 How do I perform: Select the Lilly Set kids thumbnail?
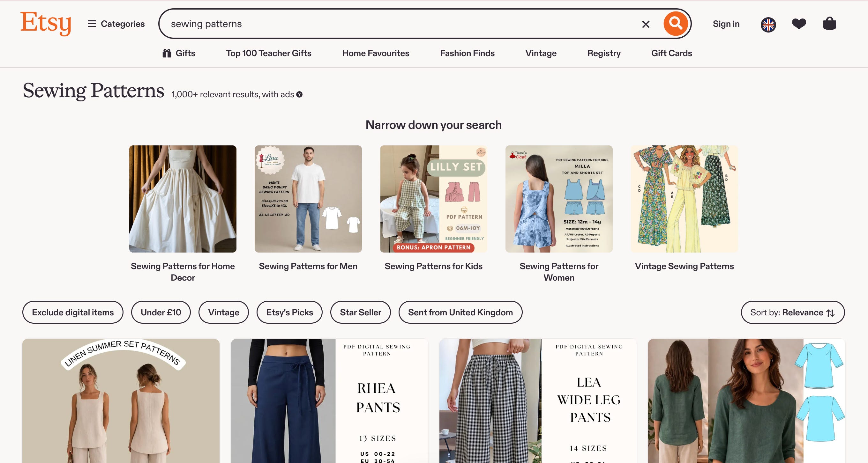(434, 199)
